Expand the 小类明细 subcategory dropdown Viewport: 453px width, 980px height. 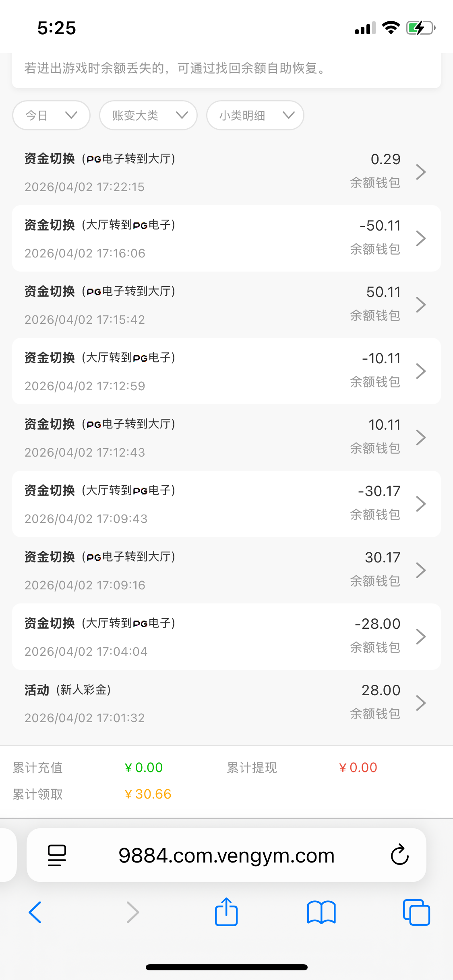pyautogui.click(x=255, y=115)
